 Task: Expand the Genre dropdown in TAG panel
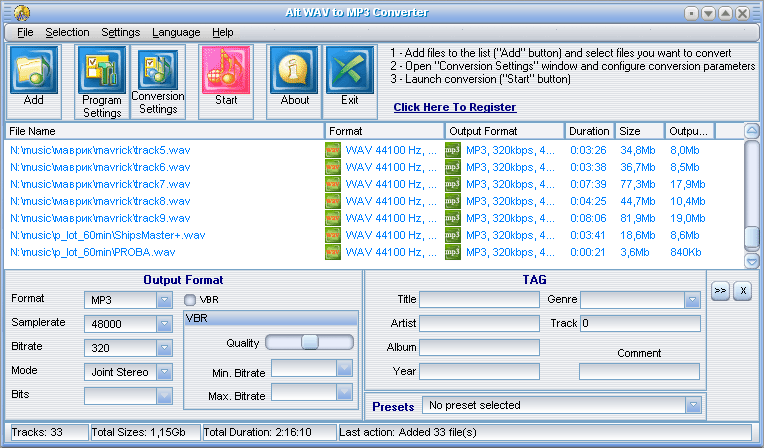[x=692, y=300]
